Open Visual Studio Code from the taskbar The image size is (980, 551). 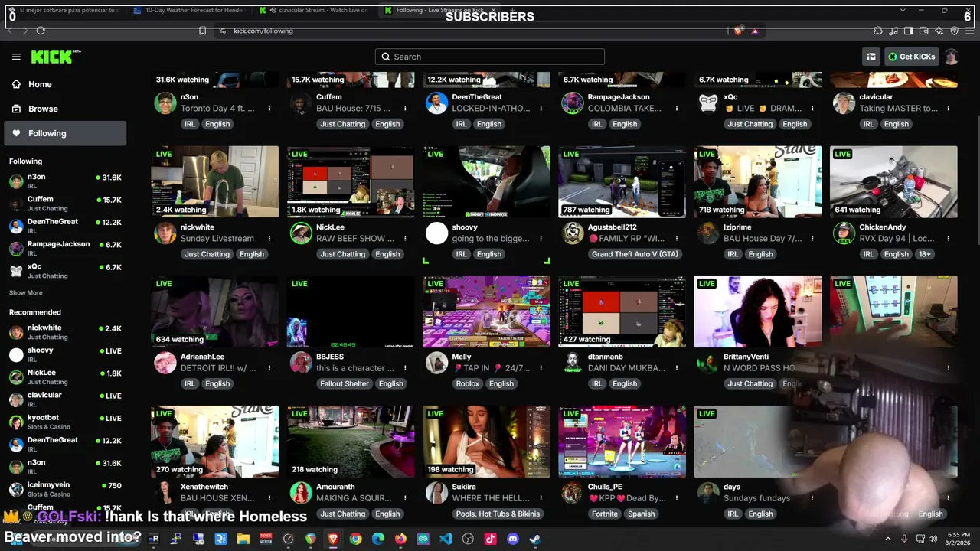(446, 539)
